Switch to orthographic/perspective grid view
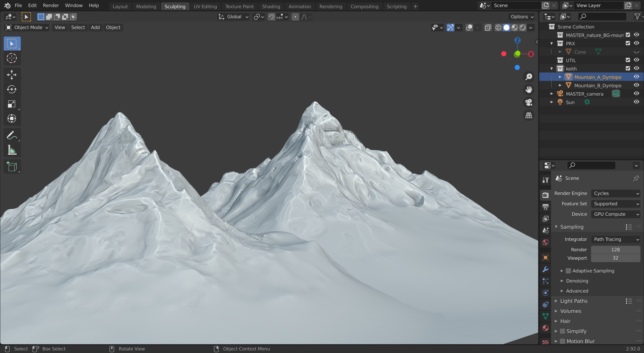This screenshot has height=353, width=644. click(x=528, y=115)
